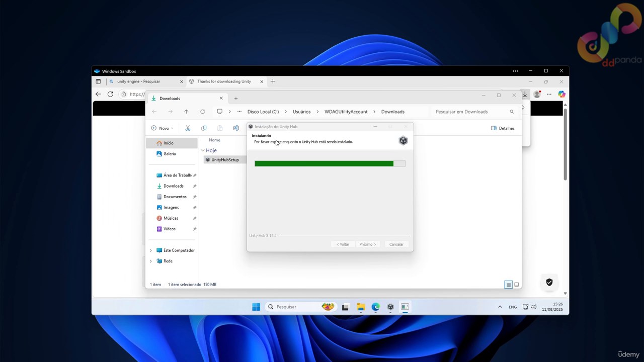The width and height of the screenshot is (644, 362).
Task: Switch to unity engine - Pesquisar tab
Action: coord(146,81)
